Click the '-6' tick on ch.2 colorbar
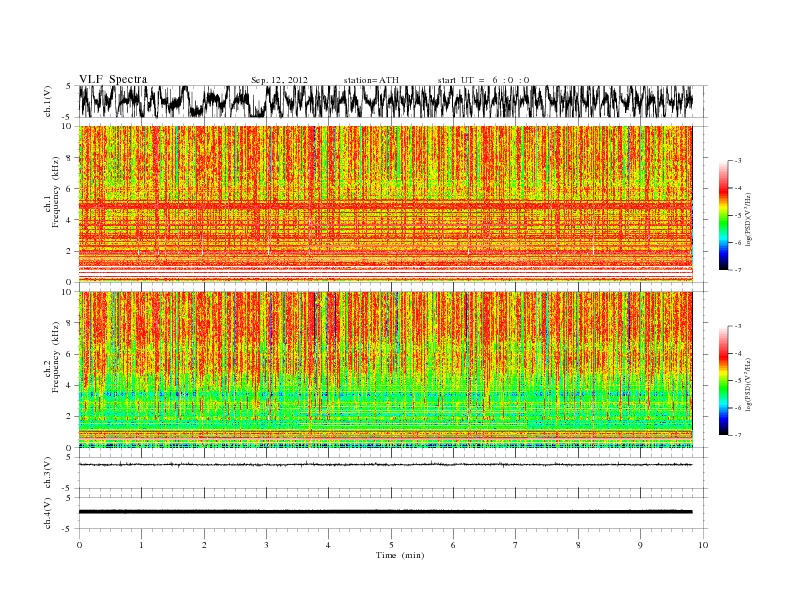Viewport: 792px width, 612px height. (738, 408)
